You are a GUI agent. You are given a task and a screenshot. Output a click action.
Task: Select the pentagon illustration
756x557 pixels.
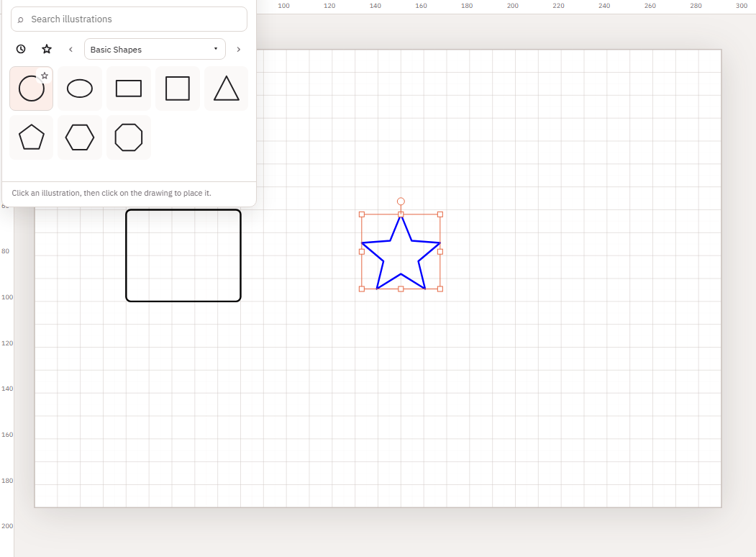click(32, 137)
